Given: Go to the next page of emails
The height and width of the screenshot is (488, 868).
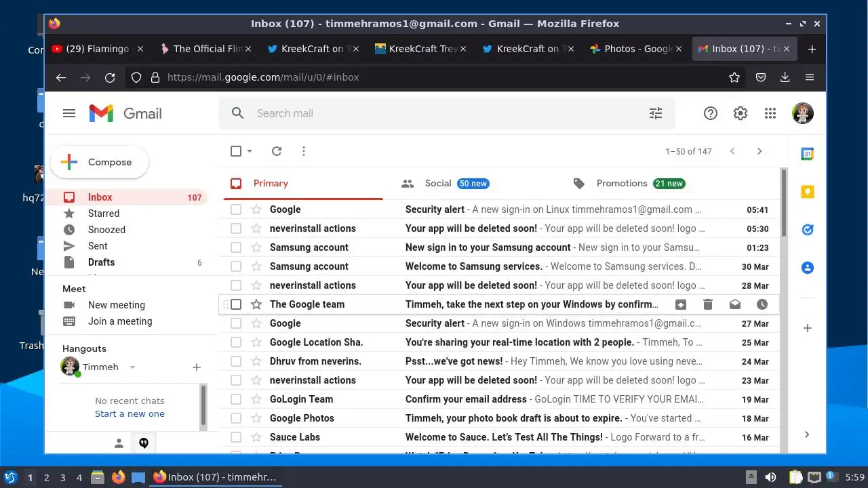Looking at the screenshot, I should pos(759,151).
